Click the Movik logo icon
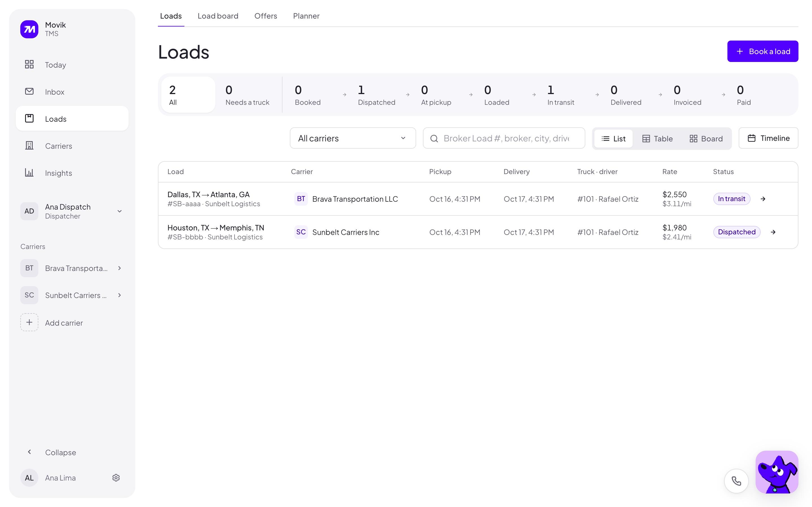The image size is (812, 507). click(29, 29)
